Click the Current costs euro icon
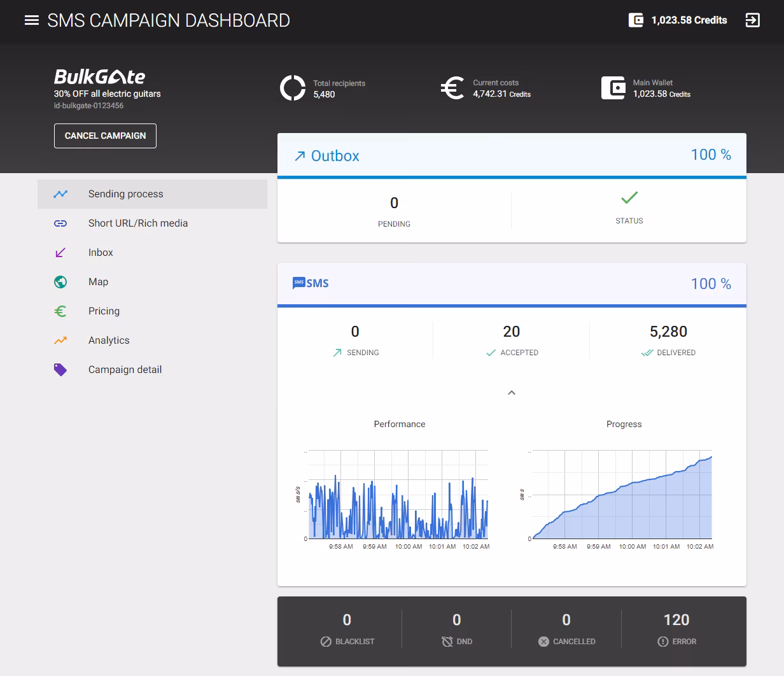The width and height of the screenshot is (784, 676). (452, 88)
